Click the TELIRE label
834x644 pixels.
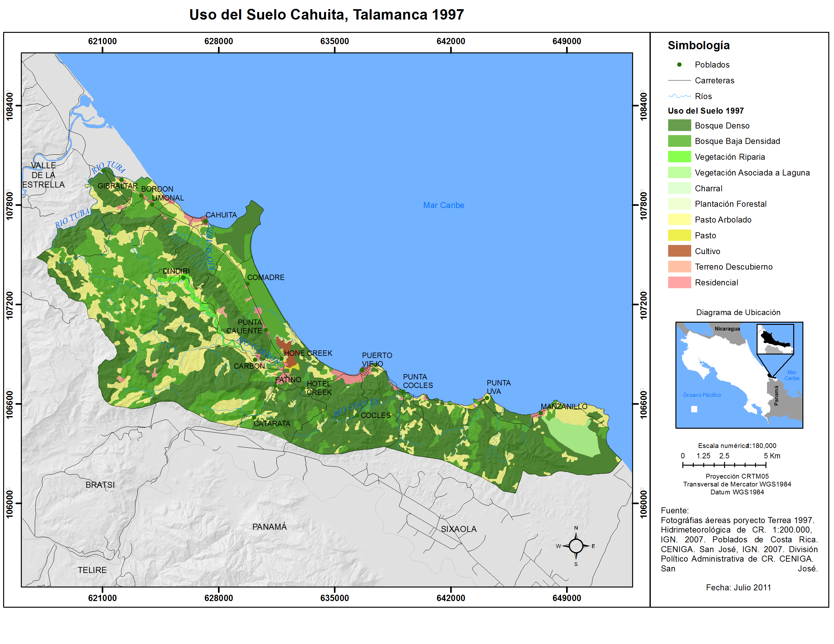pyautogui.click(x=92, y=570)
